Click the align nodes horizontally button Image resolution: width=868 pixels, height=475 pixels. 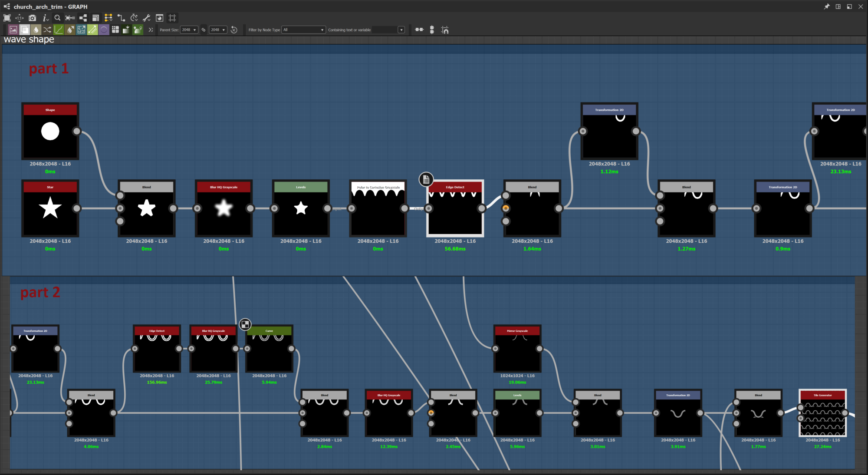point(419,30)
